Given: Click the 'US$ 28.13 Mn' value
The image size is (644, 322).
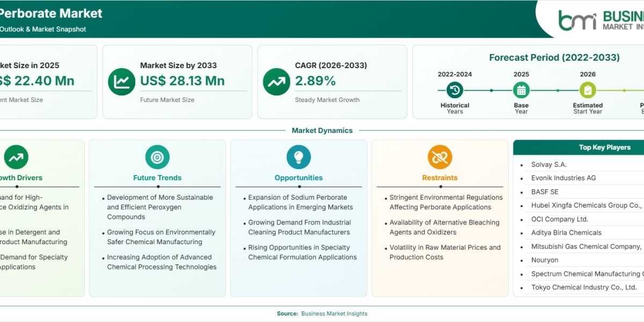Looking at the screenshot, I should click(182, 81).
